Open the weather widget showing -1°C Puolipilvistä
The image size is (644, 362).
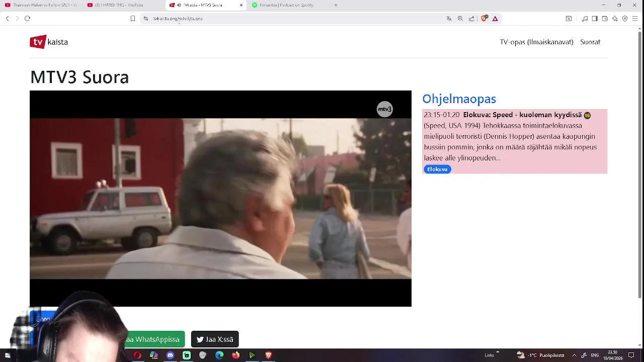coord(540,355)
